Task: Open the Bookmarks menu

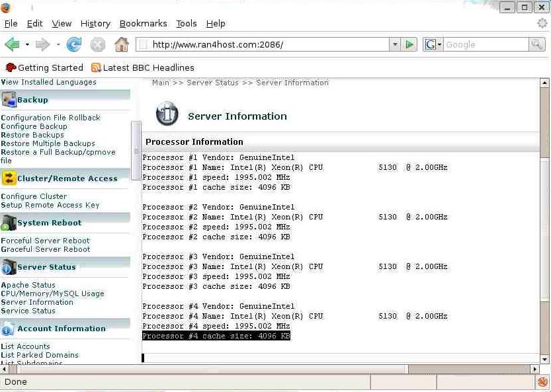Action: 143,23
